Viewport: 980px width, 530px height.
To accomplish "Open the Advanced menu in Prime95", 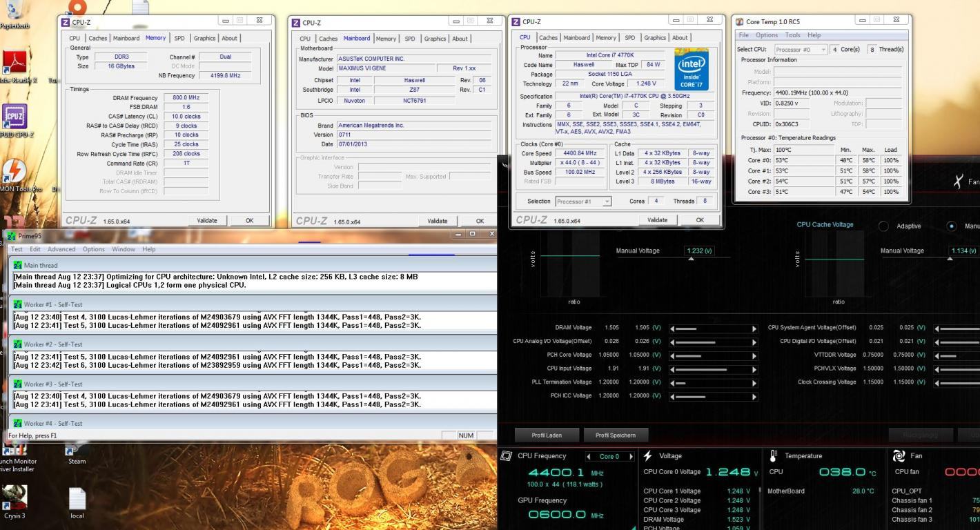I will coord(61,249).
